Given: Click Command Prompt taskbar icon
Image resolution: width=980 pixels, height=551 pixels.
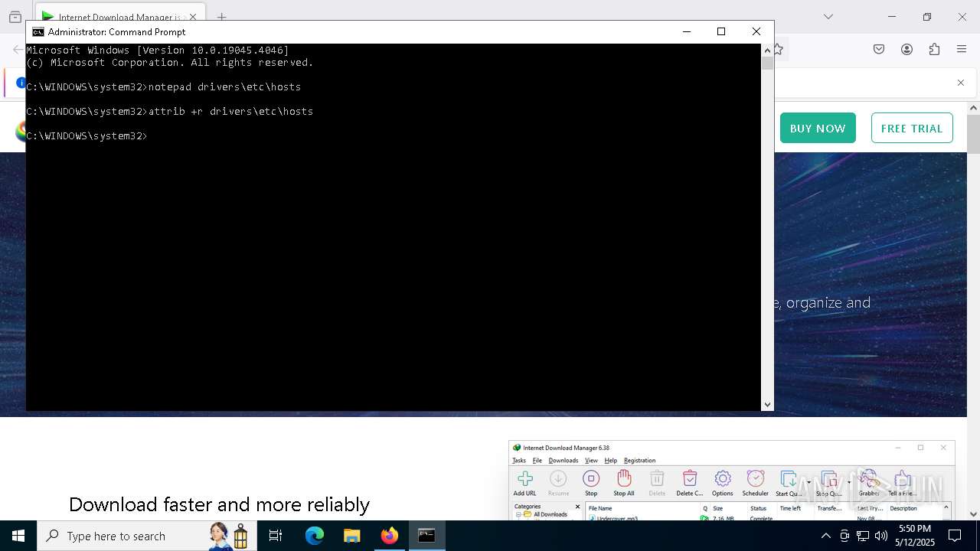Looking at the screenshot, I should pos(426,536).
